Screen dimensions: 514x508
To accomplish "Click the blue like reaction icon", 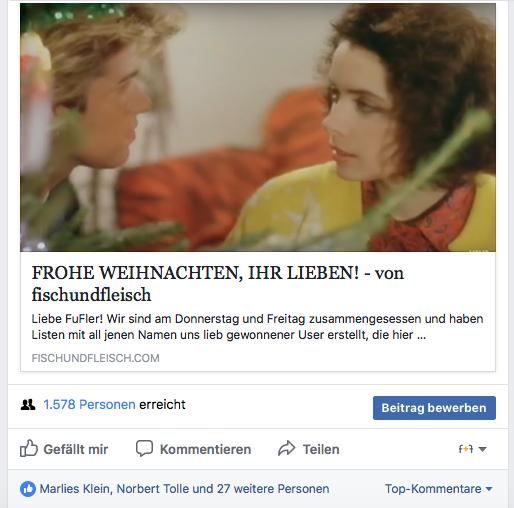I will point(28,489).
